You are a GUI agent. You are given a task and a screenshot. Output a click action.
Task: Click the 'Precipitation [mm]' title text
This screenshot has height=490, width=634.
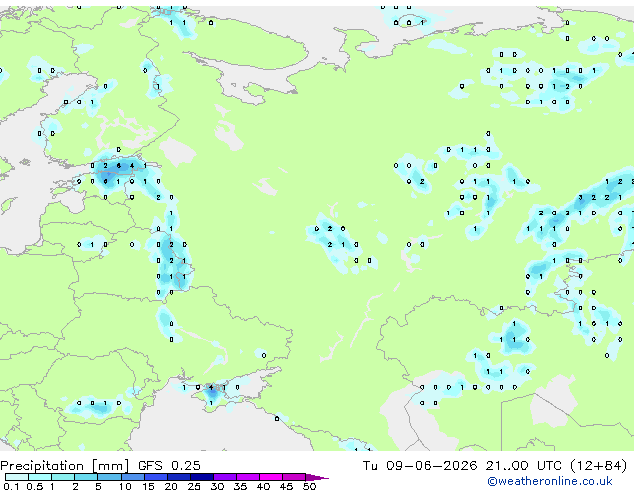click(x=65, y=466)
